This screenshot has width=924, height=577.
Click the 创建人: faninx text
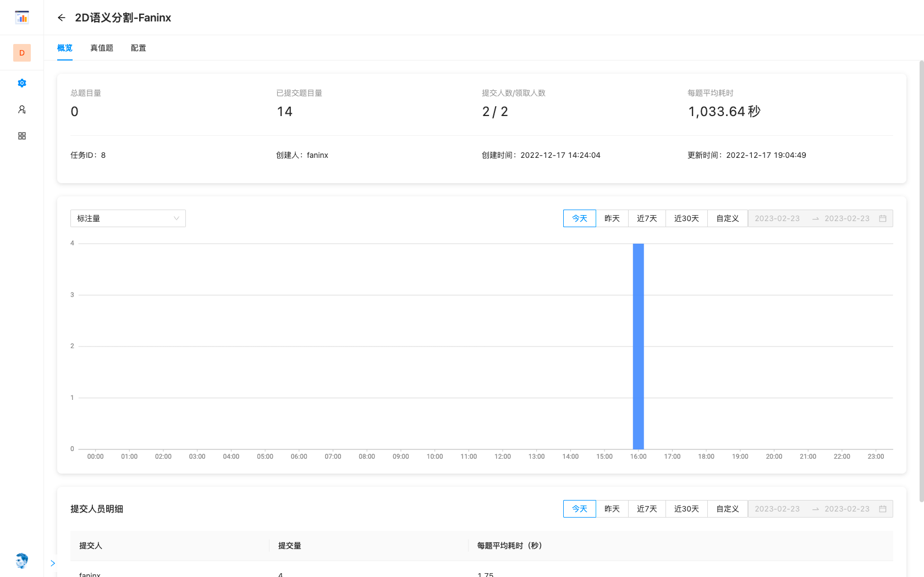[302, 155]
